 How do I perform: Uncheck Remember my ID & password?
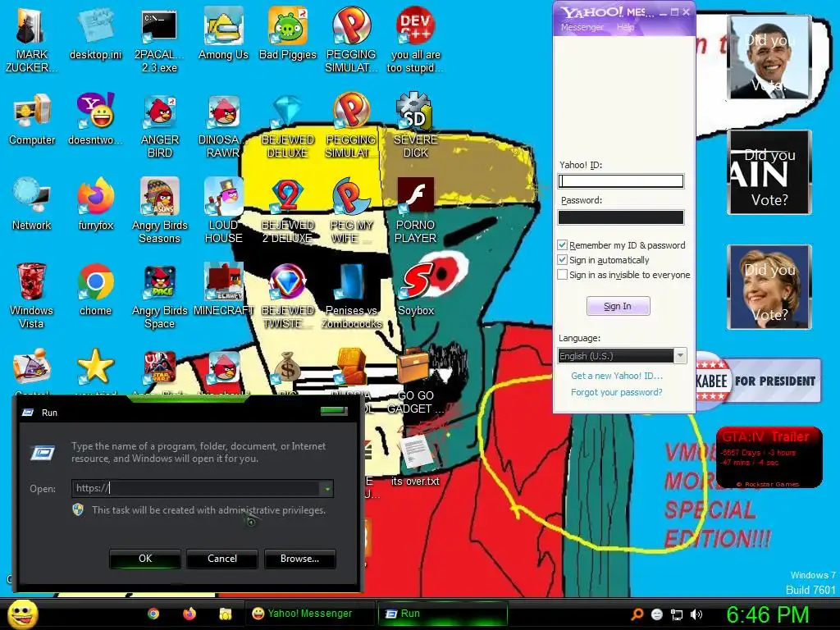(562, 244)
